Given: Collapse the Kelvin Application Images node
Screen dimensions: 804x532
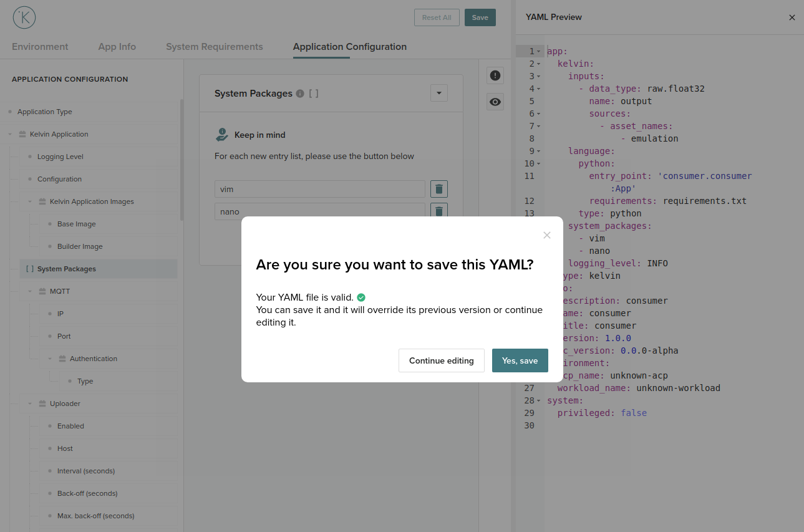Looking at the screenshot, I should coord(30,201).
